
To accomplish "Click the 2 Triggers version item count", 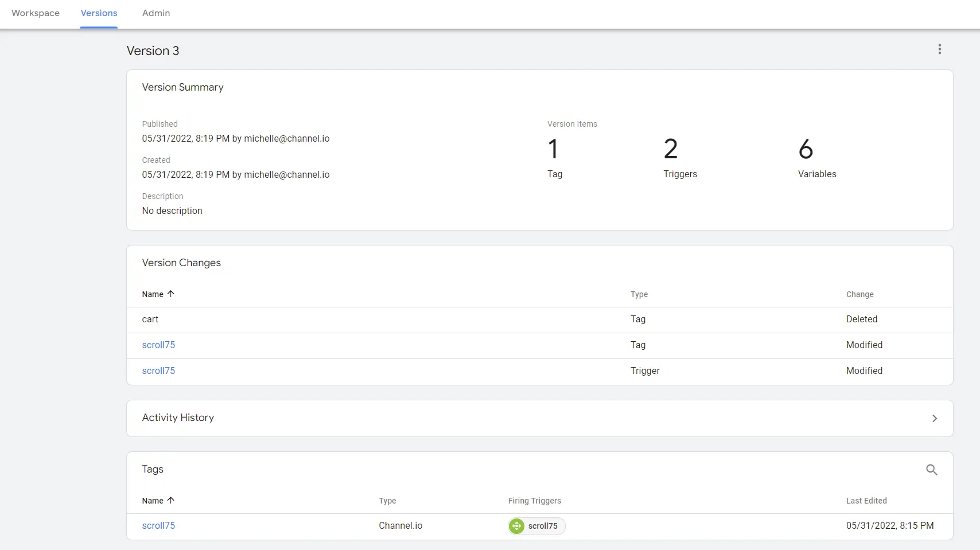I will 671,149.
